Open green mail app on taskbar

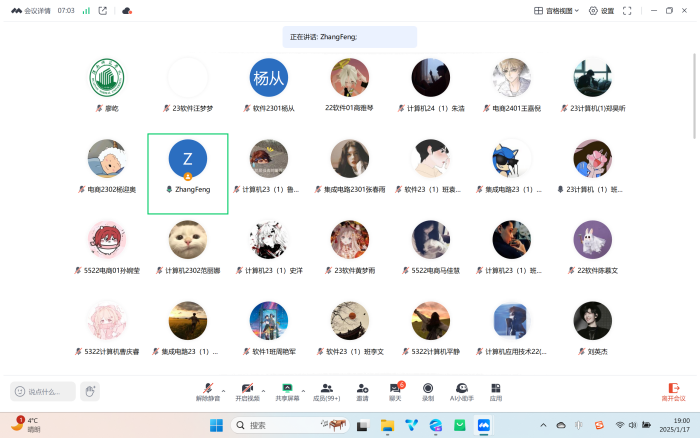[460, 425]
